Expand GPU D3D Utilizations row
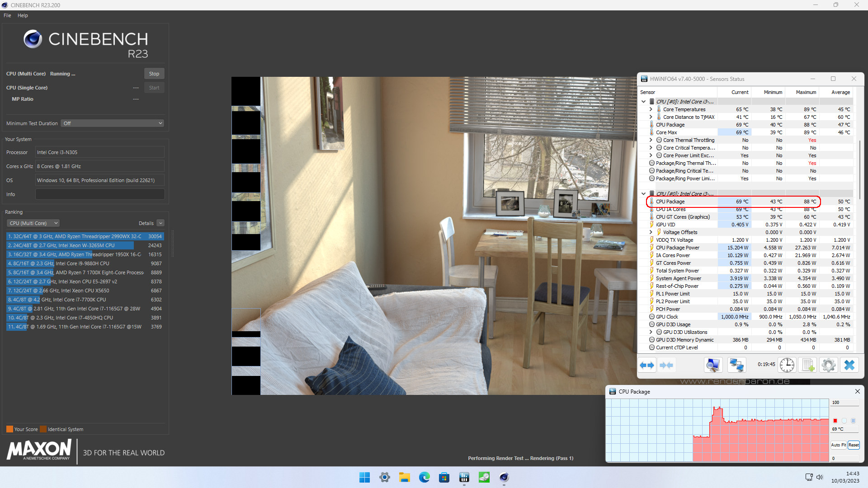Viewport: 868px width, 488px height. [x=651, y=332]
